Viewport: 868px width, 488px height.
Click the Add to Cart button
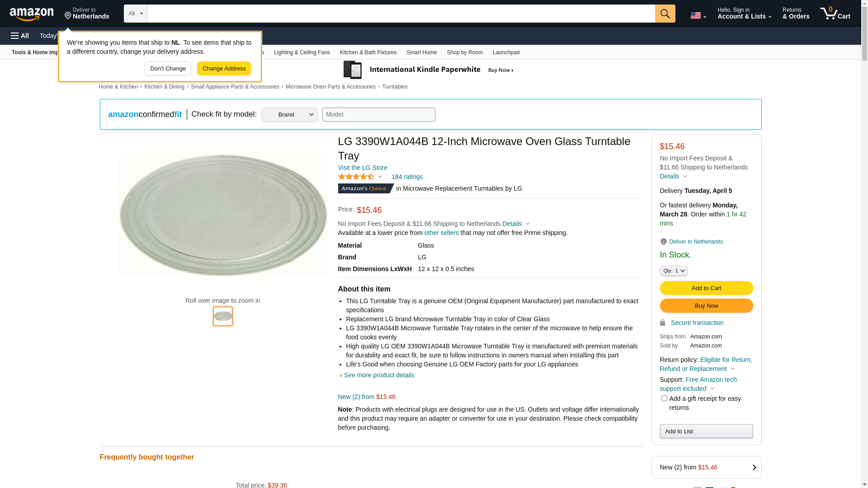pos(706,288)
